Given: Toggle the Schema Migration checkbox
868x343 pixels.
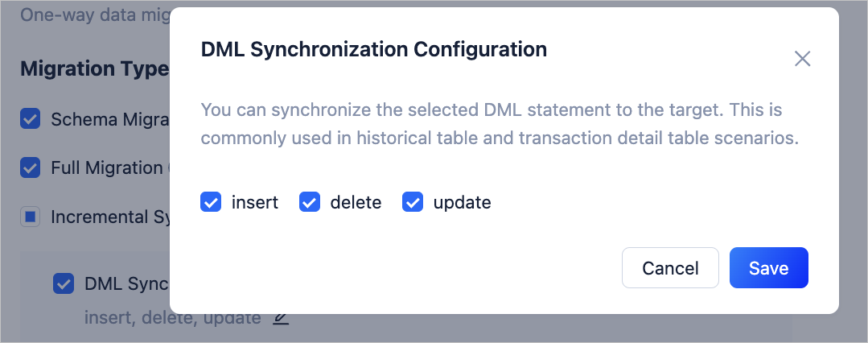Looking at the screenshot, I should coord(31,120).
